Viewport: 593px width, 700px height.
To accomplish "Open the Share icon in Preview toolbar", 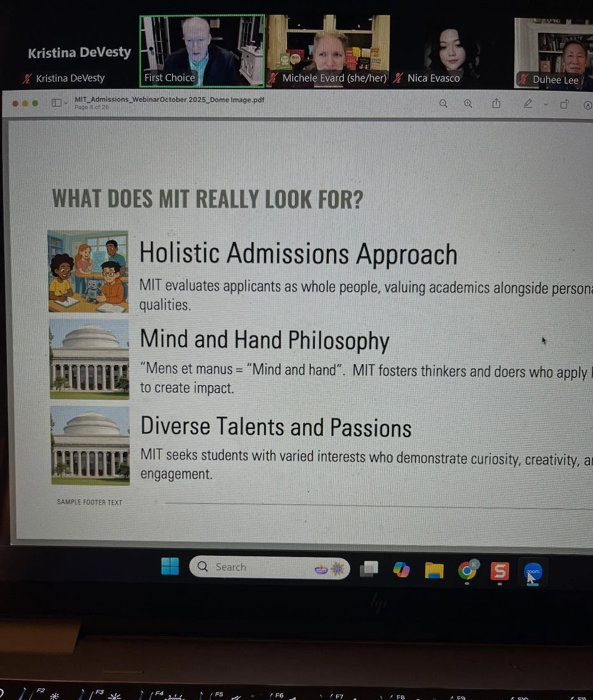I will point(496,103).
